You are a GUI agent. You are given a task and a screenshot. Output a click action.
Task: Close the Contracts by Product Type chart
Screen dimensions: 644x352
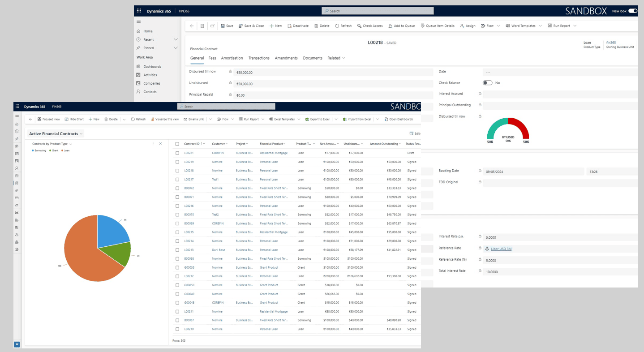pos(160,144)
